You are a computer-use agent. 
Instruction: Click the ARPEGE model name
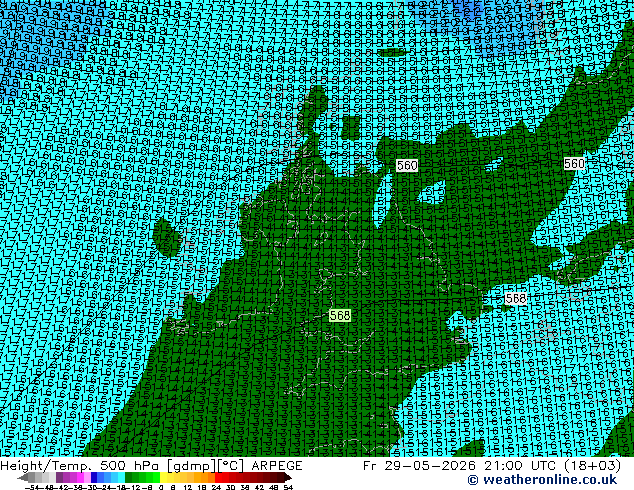[x=277, y=466]
